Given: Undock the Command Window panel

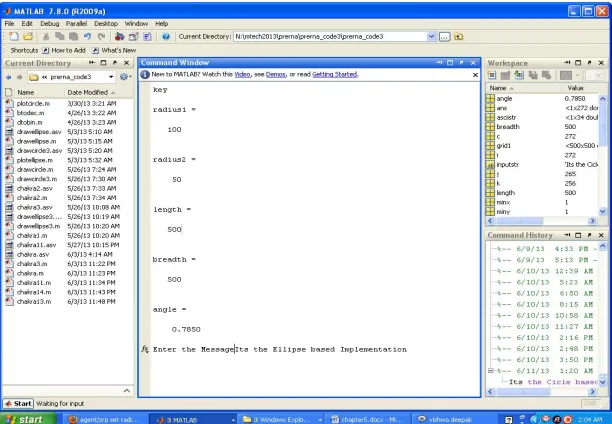Looking at the screenshot, I should coord(461,62).
